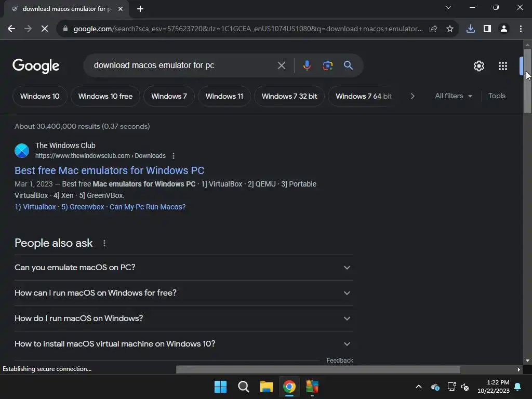The width and height of the screenshot is (532, 399).
Task: Select Windows 7 filter chip
Action: [x=169, y=96]
